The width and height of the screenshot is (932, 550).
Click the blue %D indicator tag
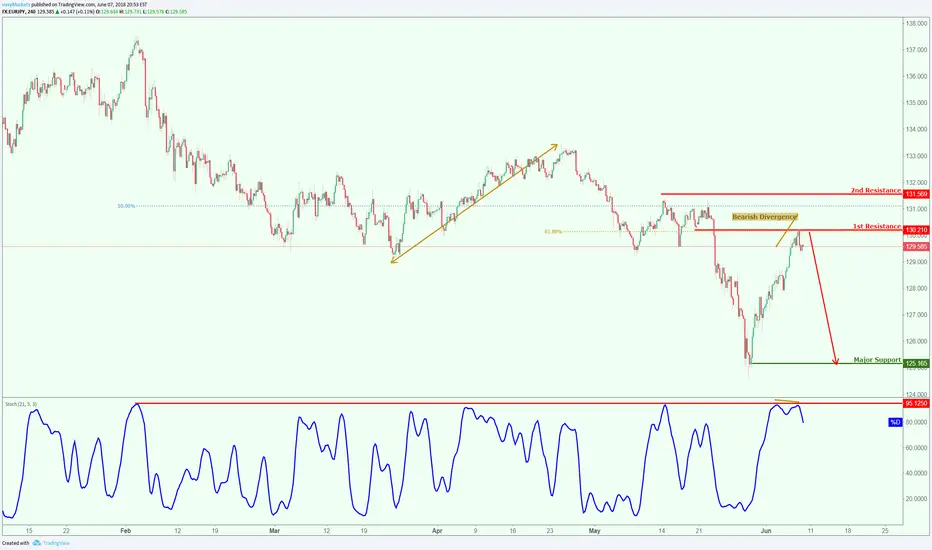coord(895,422)
